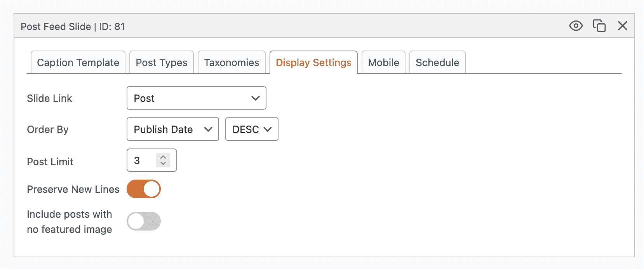
Task: Open the DESC sort direction dropdown
Action: [x=252, y=129]
